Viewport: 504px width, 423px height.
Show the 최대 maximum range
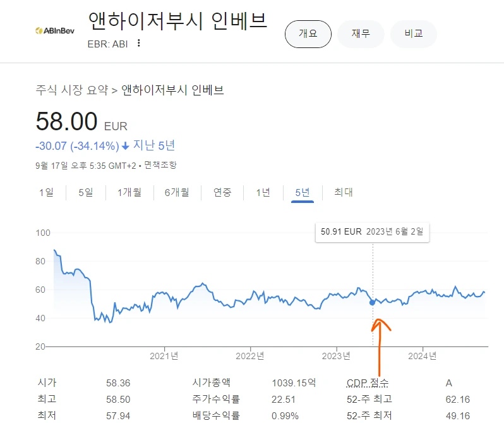[344, 192]
